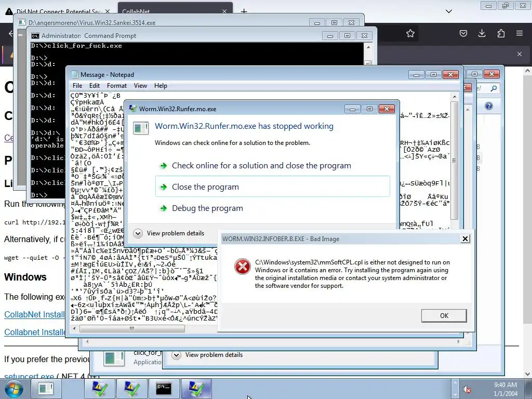Choose Close the program option

tap(272, 187)
